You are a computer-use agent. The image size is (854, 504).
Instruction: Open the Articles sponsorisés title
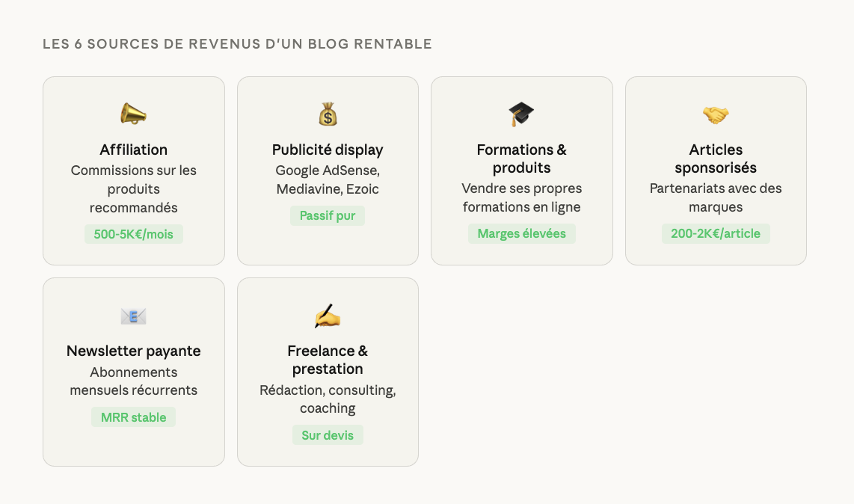[x=716, y=159]
